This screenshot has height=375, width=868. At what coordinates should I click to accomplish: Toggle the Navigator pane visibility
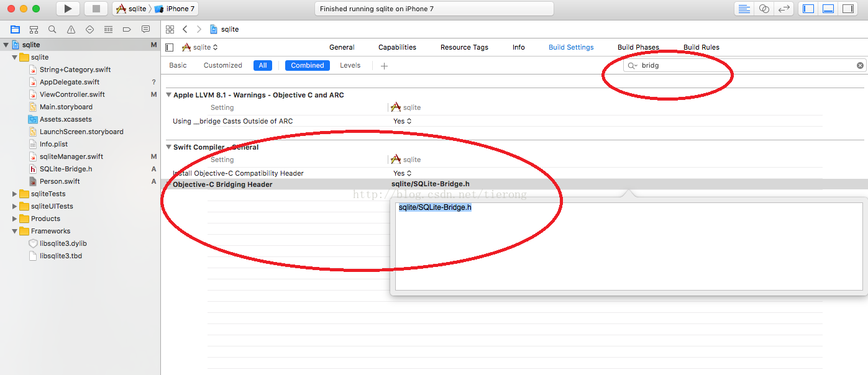[x=808, y=9]
